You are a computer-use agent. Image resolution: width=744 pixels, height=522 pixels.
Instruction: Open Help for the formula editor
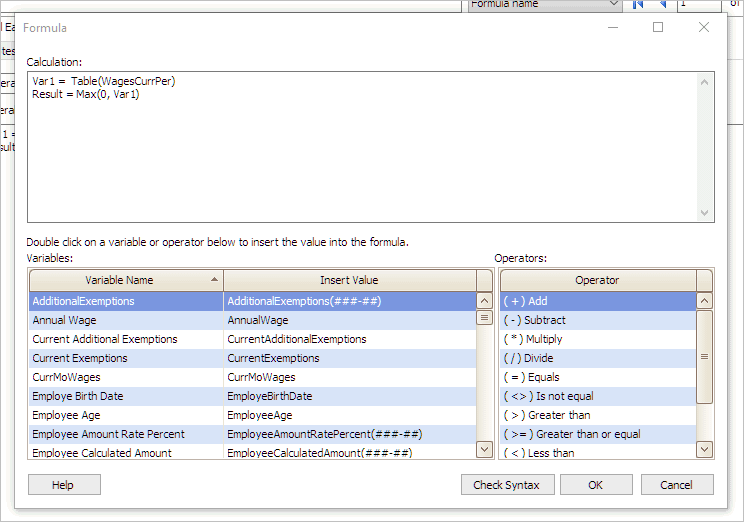click(64, 485)
